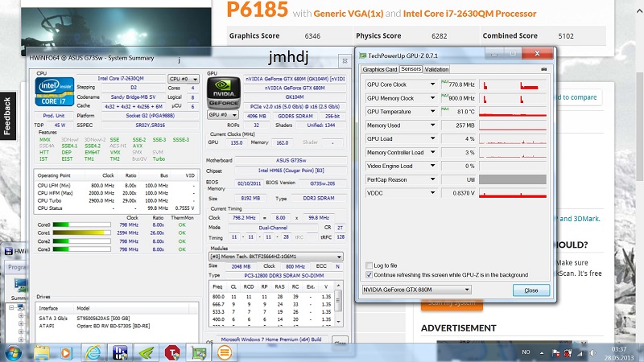Open the Windows Start menu
This screenshot has width=644, height=362.
[x=13, y=352]
